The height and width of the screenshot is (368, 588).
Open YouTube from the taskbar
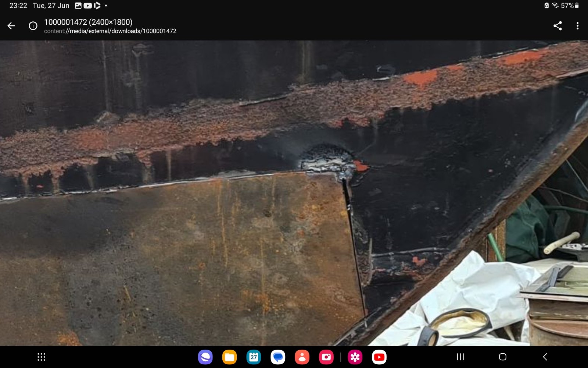tap(379, 357)
